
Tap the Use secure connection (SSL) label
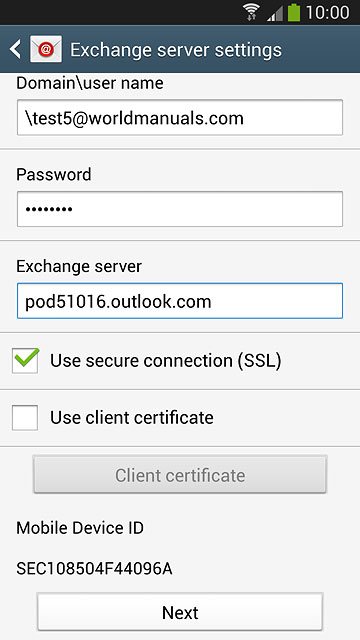pos(166,361)
